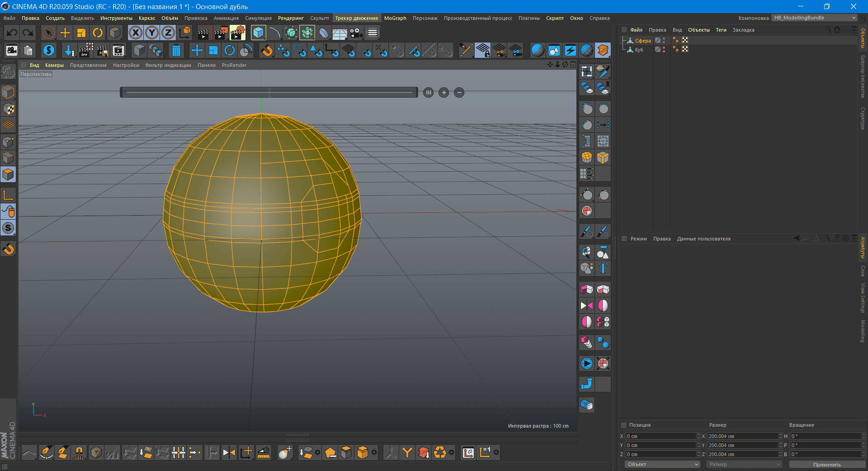The image size is (868, 471).
Task: Click the minus button next to the viewport slider
Action: pos(459,93)
